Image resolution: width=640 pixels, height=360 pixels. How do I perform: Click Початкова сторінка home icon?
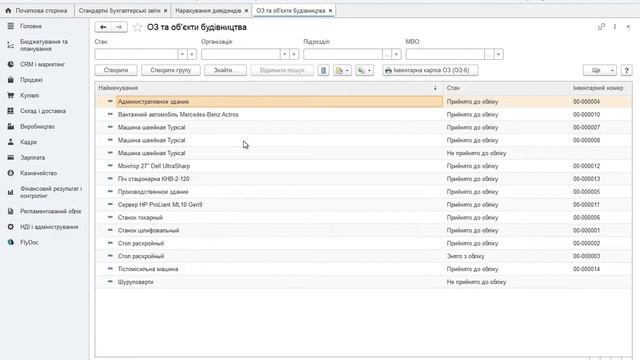[8, 11]
